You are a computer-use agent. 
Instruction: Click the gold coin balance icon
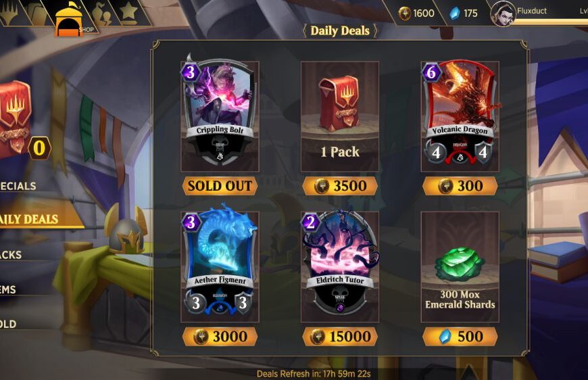point(405,14)
